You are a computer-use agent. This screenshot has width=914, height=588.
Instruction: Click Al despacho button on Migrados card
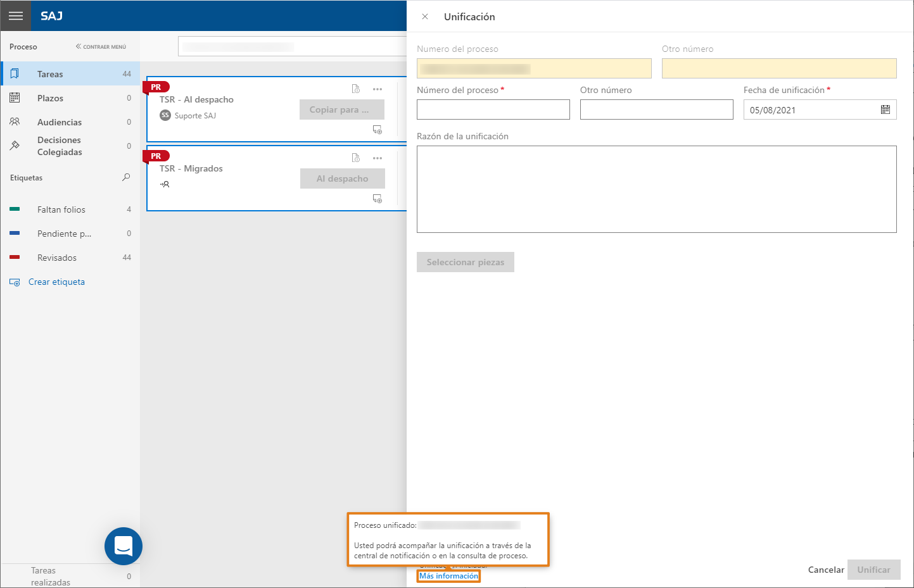coord(343,178)
